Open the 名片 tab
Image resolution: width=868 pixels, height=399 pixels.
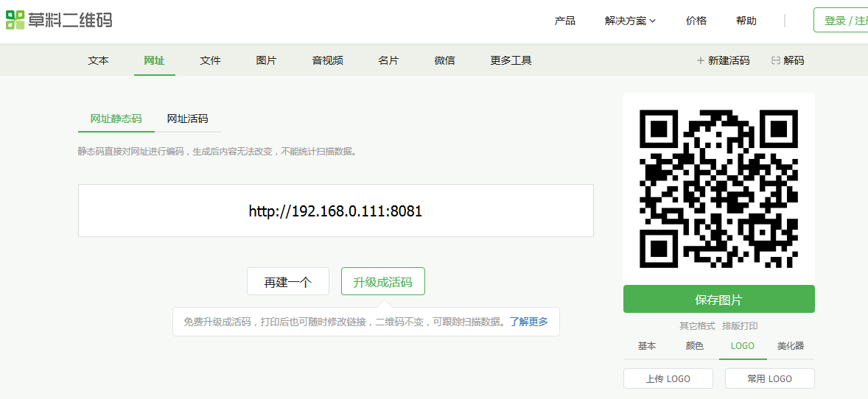[x=388, y=60]
